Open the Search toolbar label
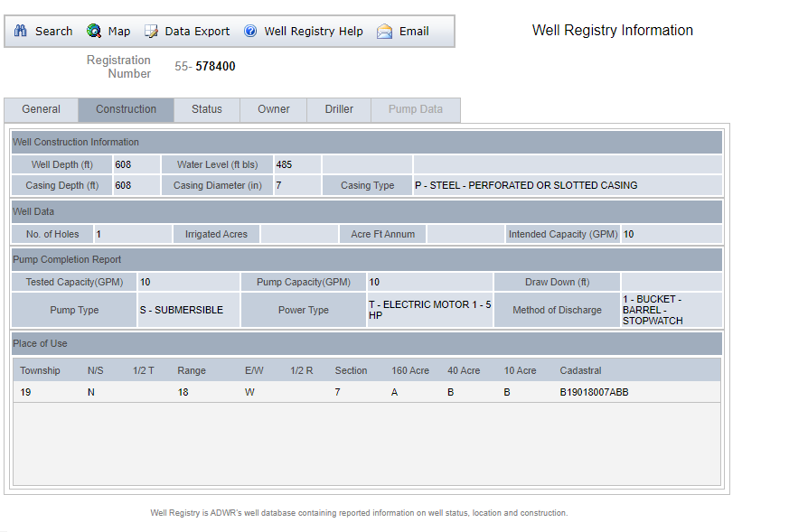Image resolution: width=789 pixels, height=532 pixels. pyautogui.click(x=53, y=31)
